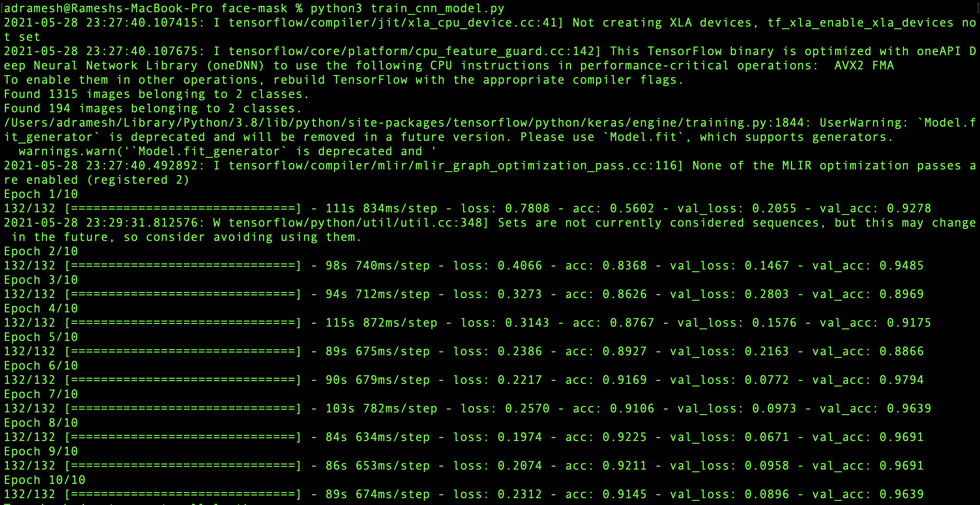The image size is (980, 505).
Task: Click the val_loss value 0.0671
Action: pos(767,437)
